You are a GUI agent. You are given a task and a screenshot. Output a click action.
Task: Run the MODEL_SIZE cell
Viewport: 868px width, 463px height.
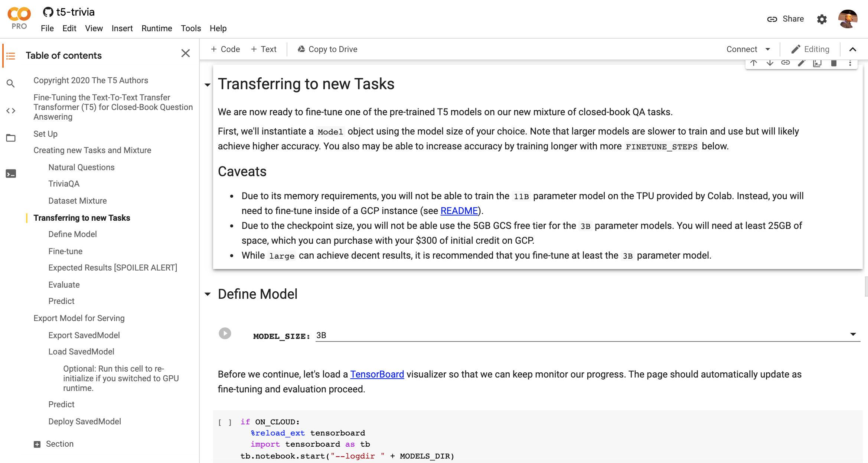pos(225,333)
